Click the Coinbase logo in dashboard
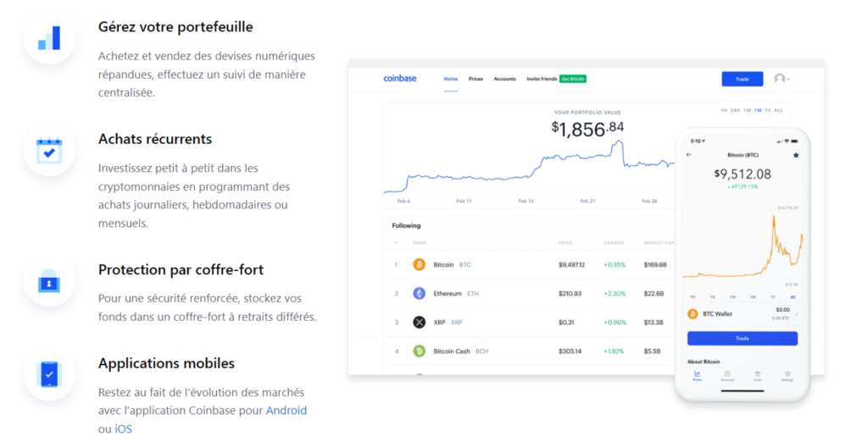The image size is (868, 448). click(x=400, y=79)
